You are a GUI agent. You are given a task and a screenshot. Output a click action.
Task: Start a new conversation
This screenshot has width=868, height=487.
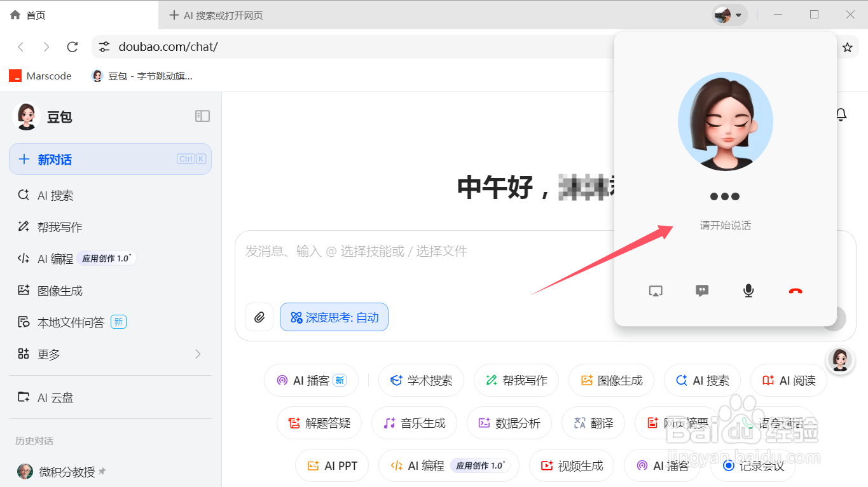coord(110,159)
